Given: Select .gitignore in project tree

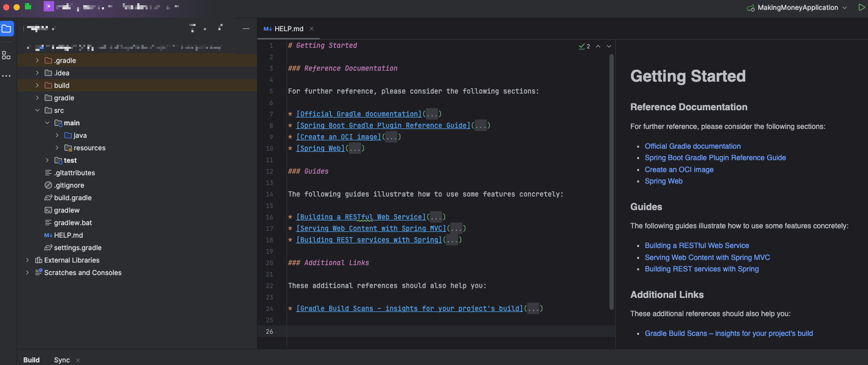Looking at the screenshot, I should (69, 185).
